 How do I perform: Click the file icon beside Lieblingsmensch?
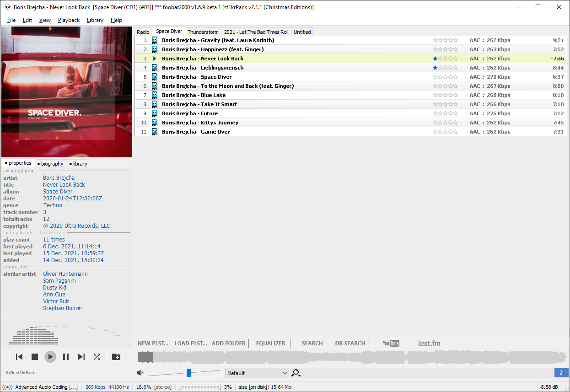click(x=155, y=68)
